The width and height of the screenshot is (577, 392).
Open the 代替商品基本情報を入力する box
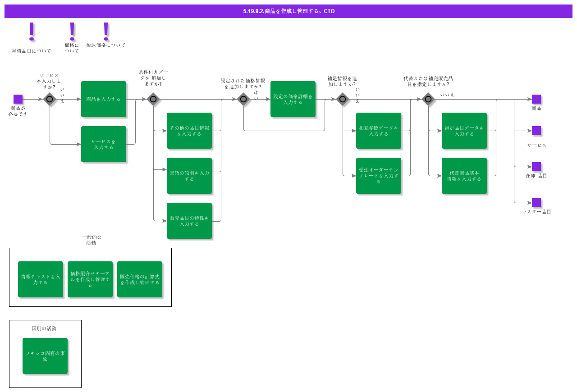(x=464, y=176)
